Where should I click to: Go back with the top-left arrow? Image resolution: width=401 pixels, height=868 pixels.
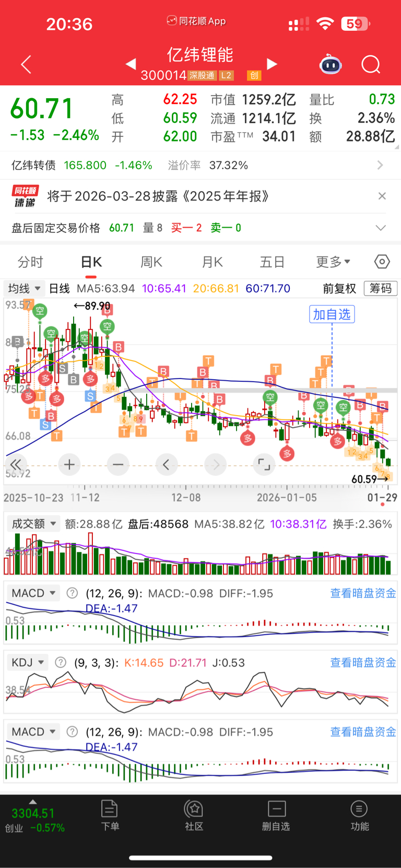point(26,65)
